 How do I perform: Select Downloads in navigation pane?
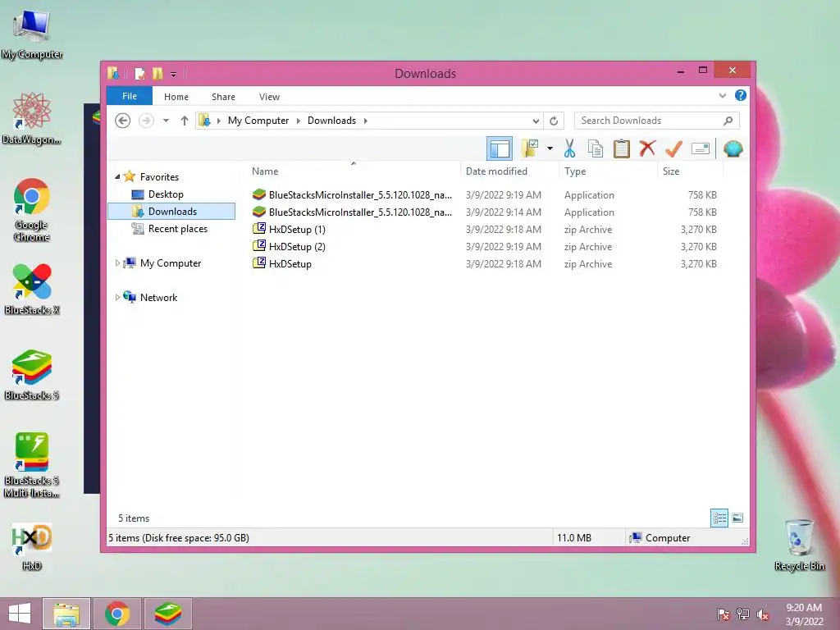[171, 211]
